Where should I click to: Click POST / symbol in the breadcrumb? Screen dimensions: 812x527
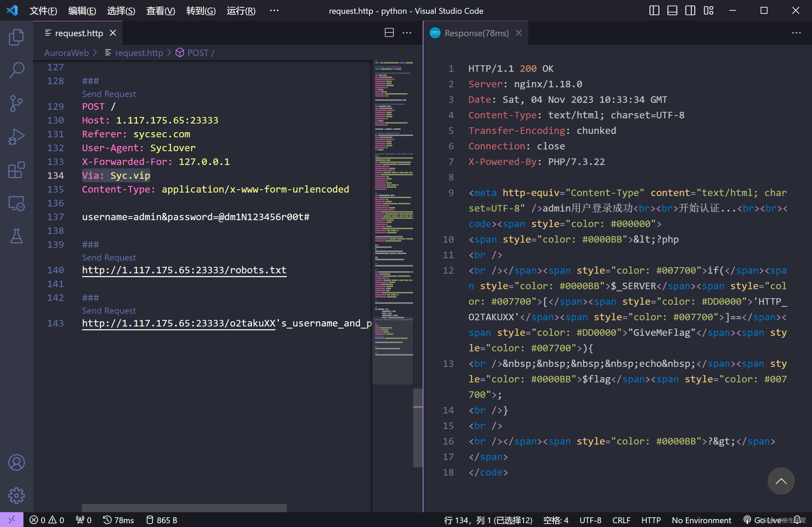click(201, 52)
